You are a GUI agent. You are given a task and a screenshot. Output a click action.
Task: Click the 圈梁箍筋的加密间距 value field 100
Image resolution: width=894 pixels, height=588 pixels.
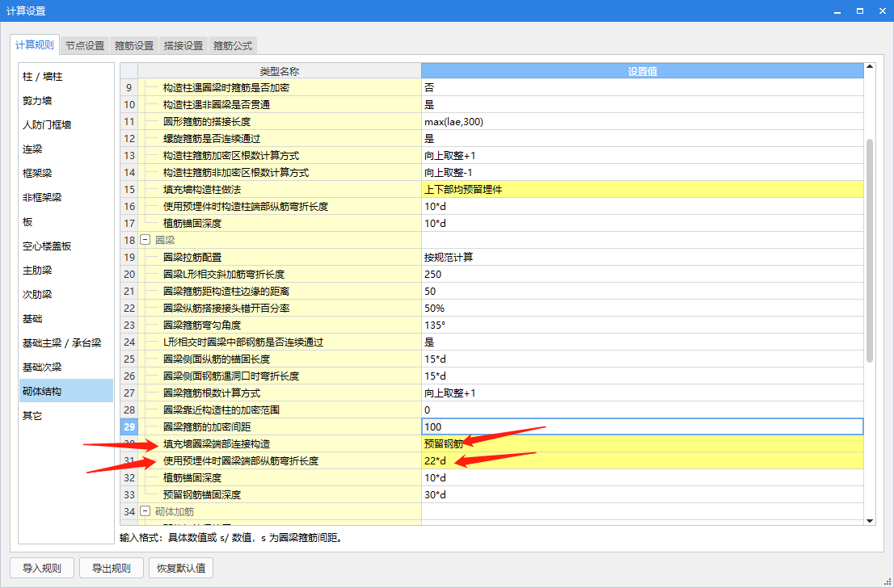click(x=642, y=426)
